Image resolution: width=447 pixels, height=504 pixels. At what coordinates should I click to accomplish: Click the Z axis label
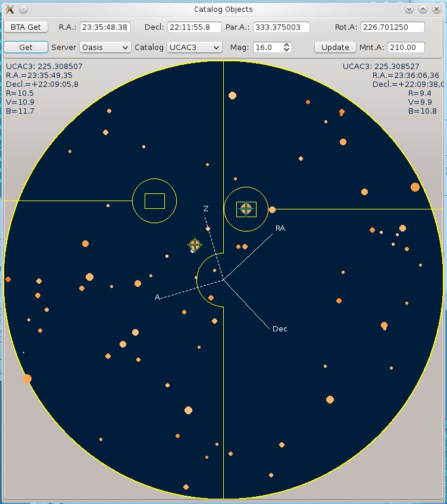click(206, 209)
